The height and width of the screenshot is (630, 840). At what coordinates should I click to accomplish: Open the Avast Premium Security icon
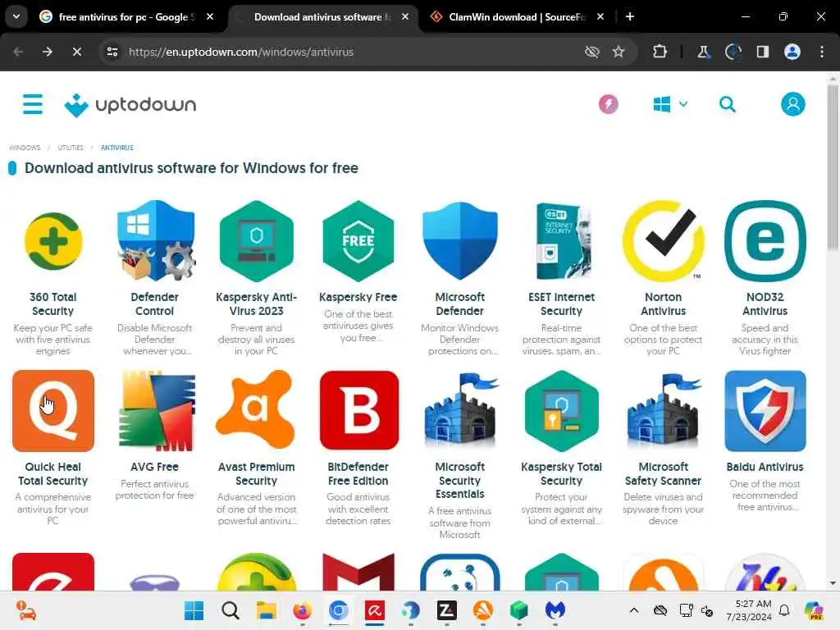click(256, 411)
